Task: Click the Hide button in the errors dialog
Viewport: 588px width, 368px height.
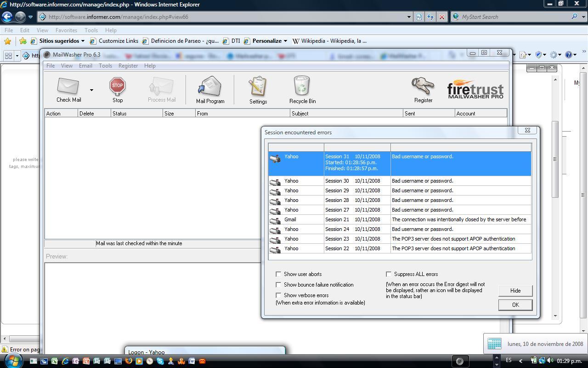Action: click(515, 291)
